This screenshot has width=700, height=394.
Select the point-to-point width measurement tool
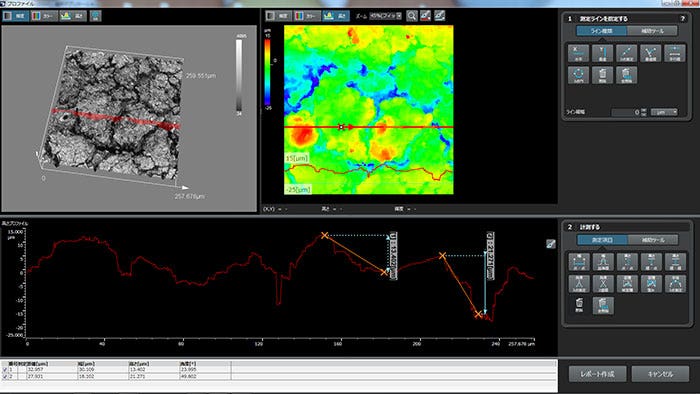pyautogui.click(x=579, y=262)
